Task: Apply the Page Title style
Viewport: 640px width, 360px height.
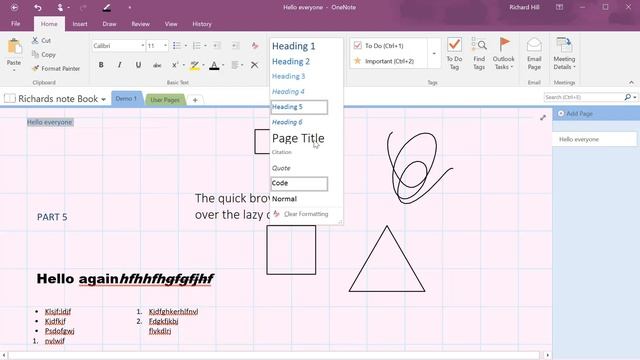Action: pyautogui.click(x=298, y=138)
